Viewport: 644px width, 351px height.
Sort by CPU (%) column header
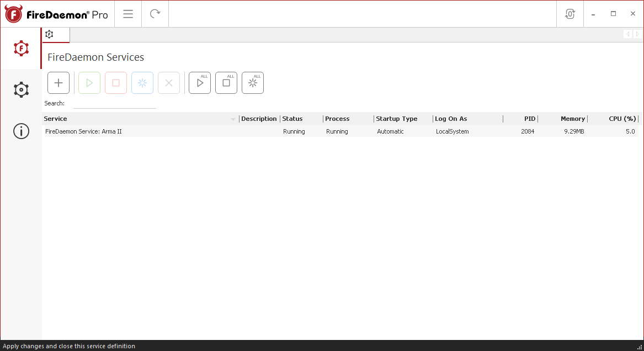point(613,119)
